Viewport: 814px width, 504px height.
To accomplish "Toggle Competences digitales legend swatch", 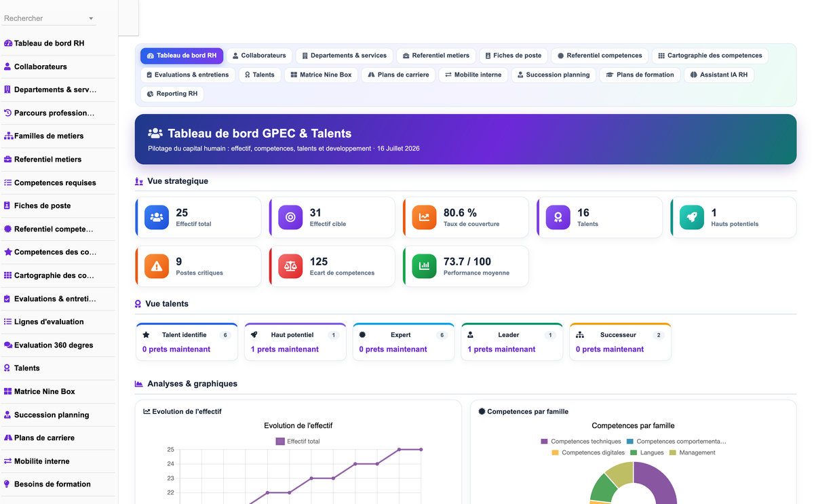I will pos(555,452).
